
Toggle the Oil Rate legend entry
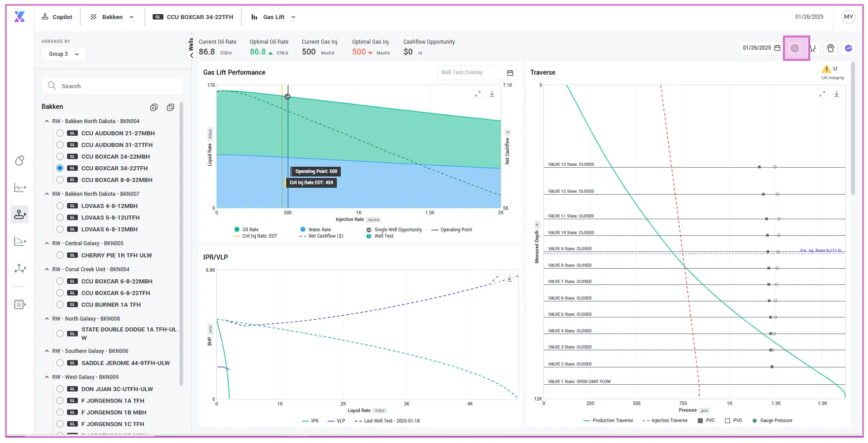[x=246, y=230]
